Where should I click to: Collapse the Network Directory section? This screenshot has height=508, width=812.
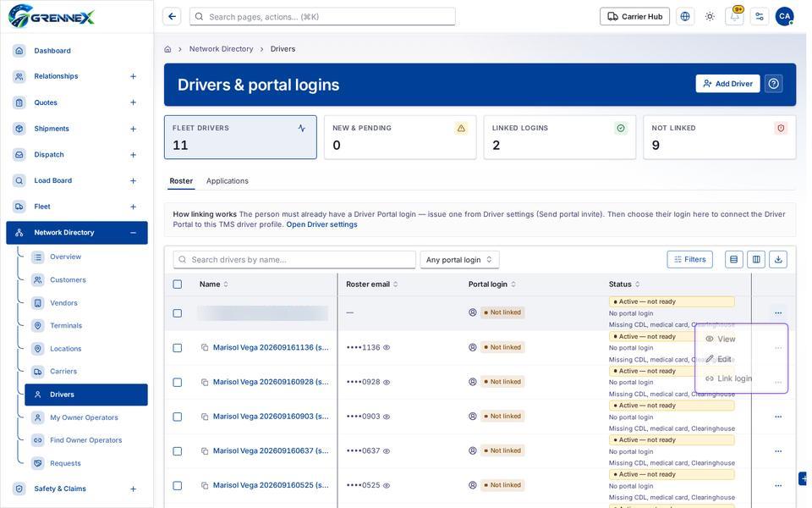click(x=133, y=233)
